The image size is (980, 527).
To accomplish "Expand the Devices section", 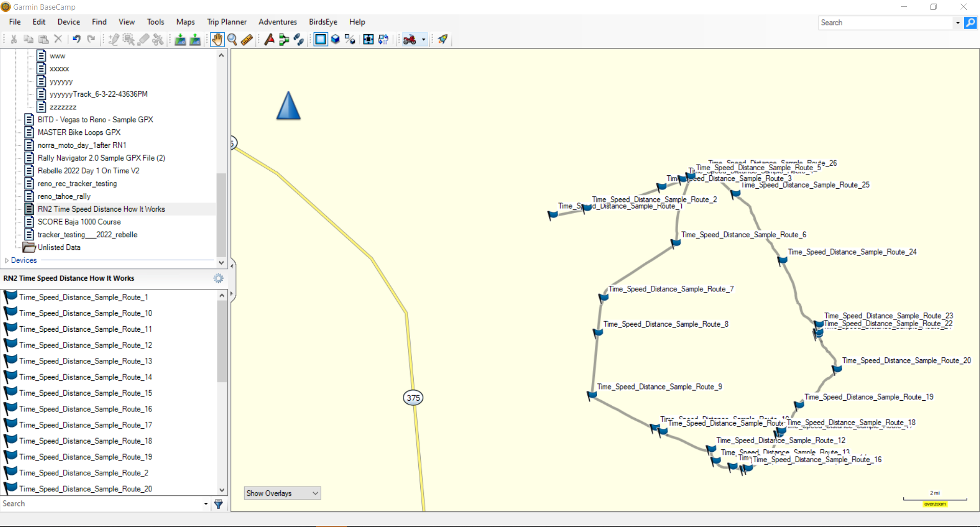I will point(7,260).
